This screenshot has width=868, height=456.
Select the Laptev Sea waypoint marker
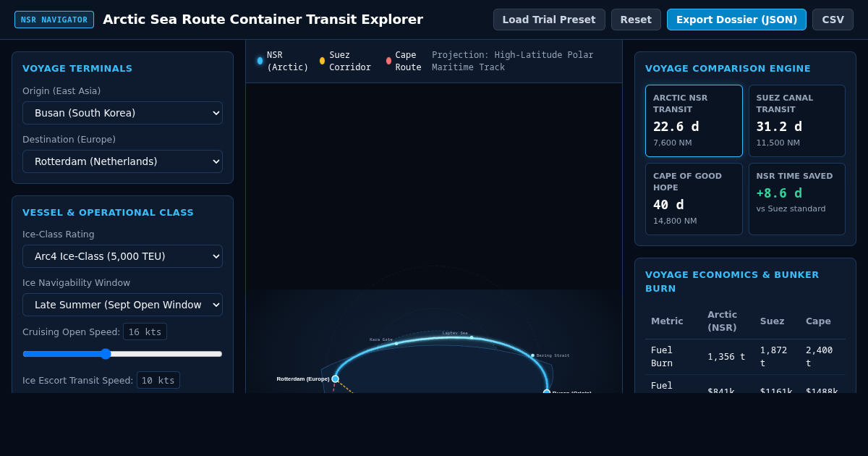click(472, 337)
